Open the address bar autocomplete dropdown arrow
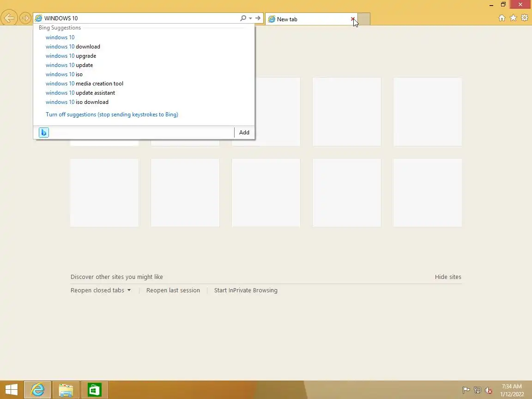Screen dimensions: 532x399 tap(250, 18)
